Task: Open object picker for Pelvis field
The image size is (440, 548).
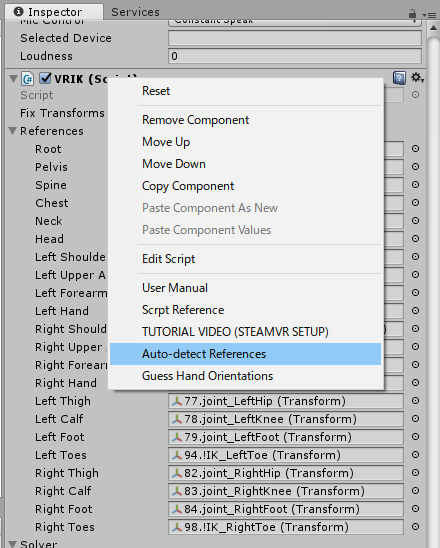Action: [x=415, y=167]
